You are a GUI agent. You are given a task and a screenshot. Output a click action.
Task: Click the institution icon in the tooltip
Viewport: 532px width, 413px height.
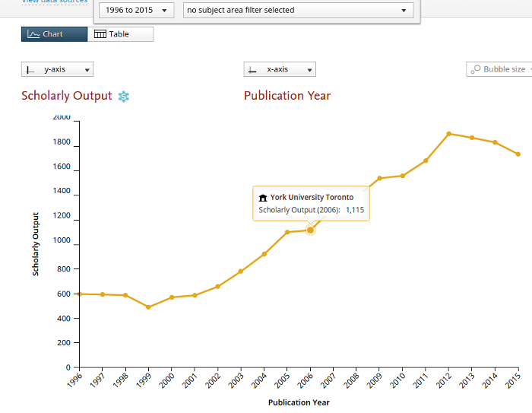click(263, 198)
